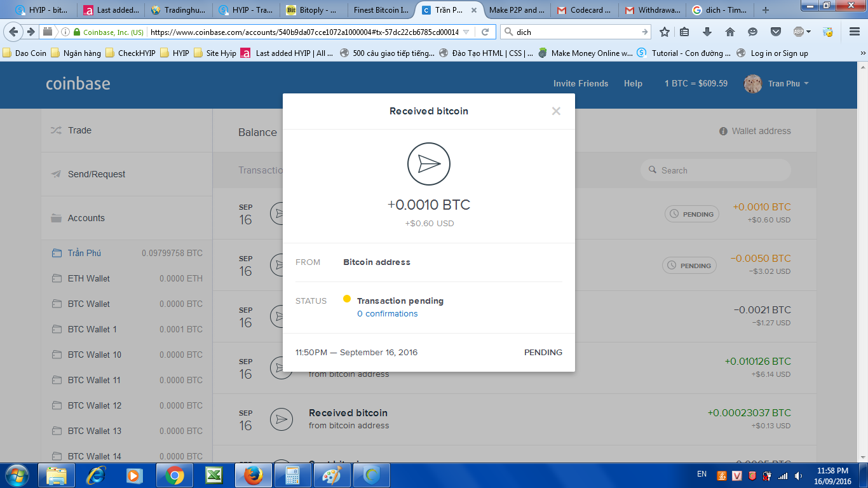Open the 'Log in or Sign up' bookmark
This screenshot has height=488, width=868.
point(772,53)
